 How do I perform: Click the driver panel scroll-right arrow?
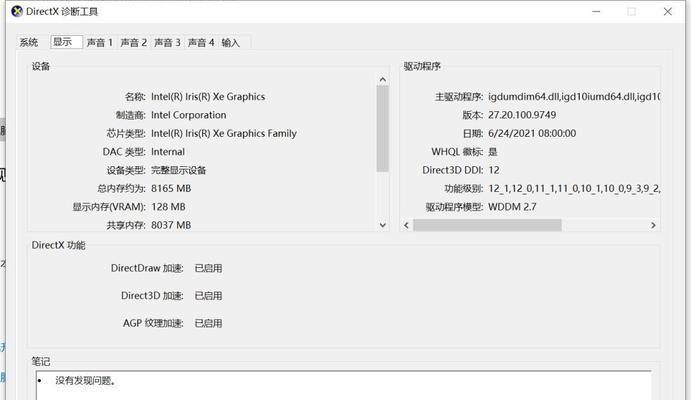(653, 226)
